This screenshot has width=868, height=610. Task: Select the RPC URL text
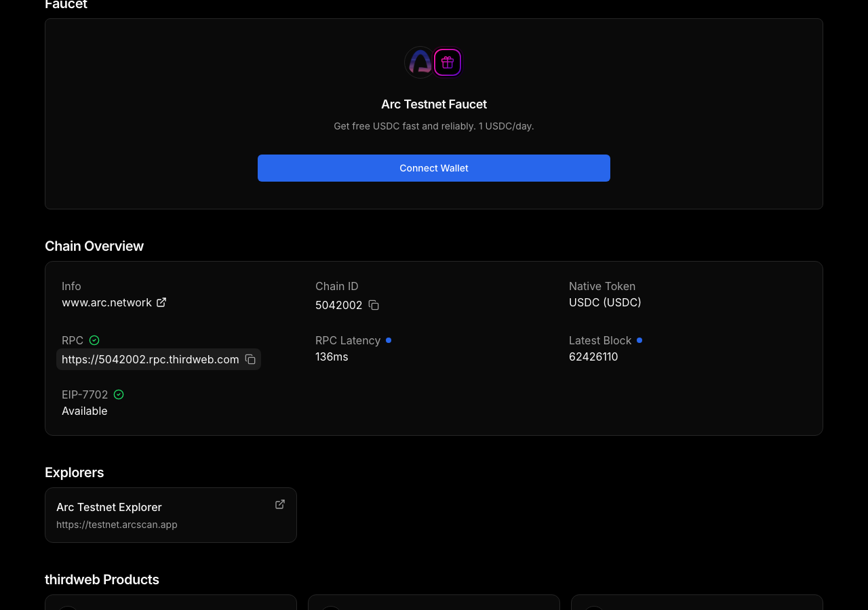tap(151, 359)
